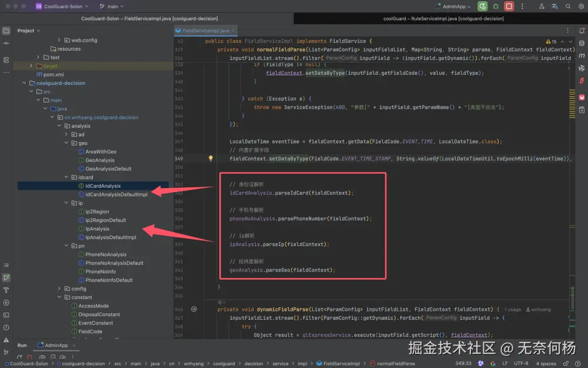Click the Debug bug icon in toolbar
The height and width of the screenshot is (368, 588).
496,6
